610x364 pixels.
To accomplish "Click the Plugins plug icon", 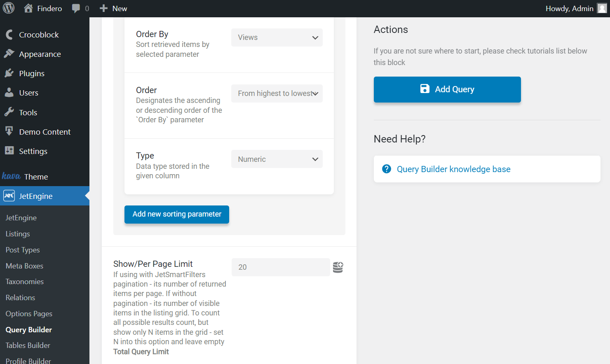I will point(9,73).
